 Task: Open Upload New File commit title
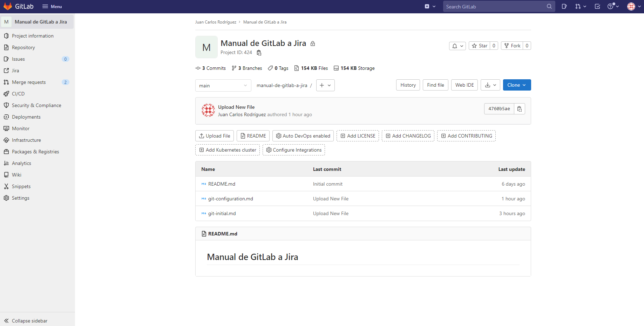236,107
